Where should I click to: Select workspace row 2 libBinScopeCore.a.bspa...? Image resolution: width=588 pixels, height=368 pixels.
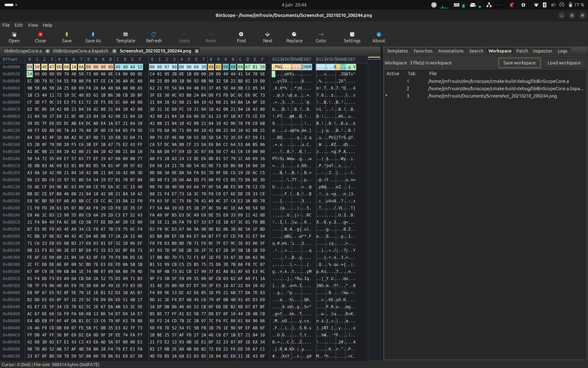click(x=485, y=89)
